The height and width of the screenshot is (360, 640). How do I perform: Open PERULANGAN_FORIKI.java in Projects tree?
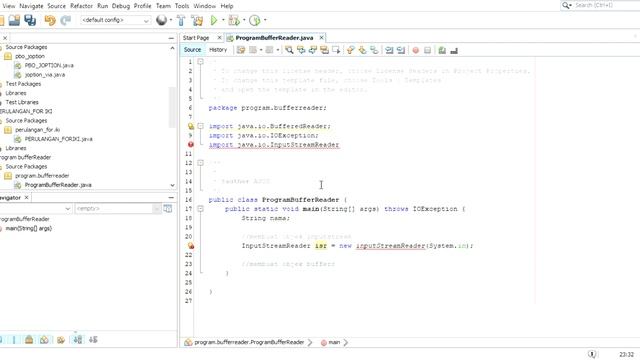[x=58, y=139]
